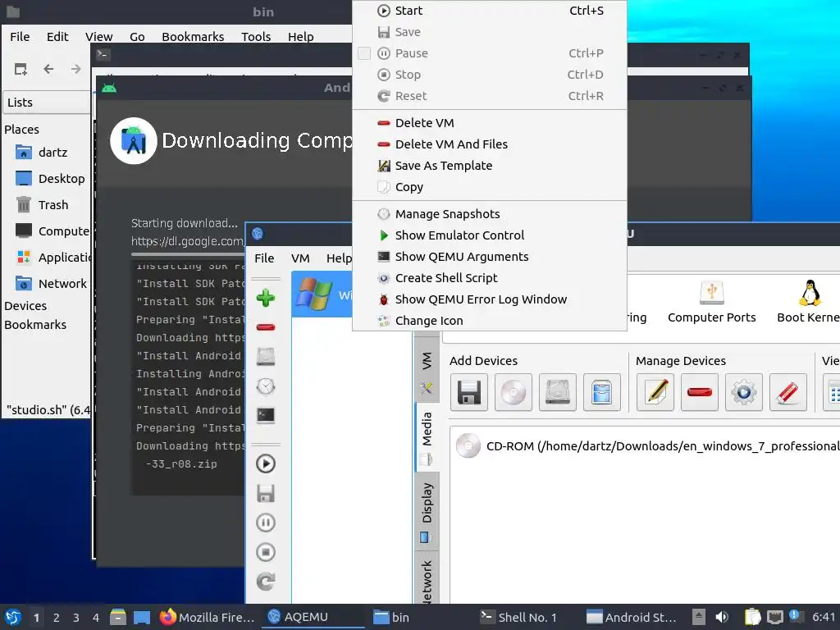
Task: Click the gear disc icon in Manage Devices
Action: (x=743, y=393)
